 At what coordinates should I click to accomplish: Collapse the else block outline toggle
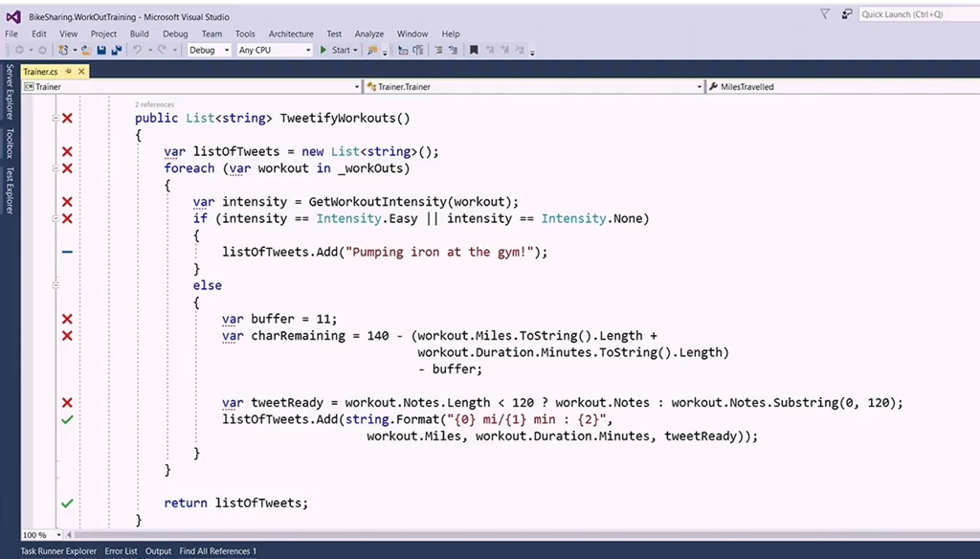(x=56, y=285)
